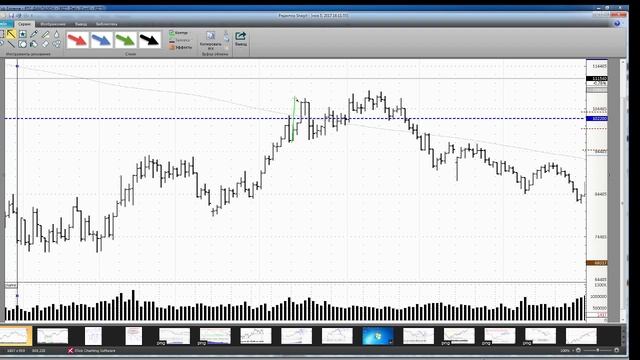Switch to the Библиотека ribbon tab

[107, 24]
